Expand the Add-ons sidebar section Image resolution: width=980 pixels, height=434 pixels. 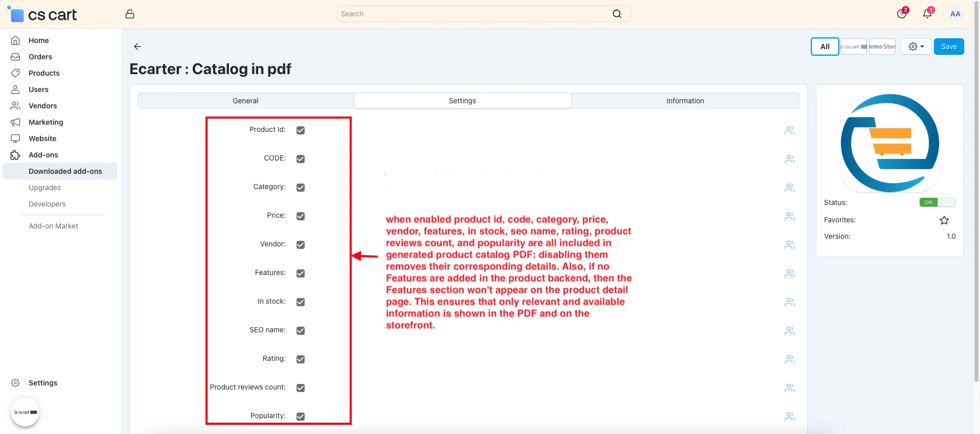tap(43, 155)
